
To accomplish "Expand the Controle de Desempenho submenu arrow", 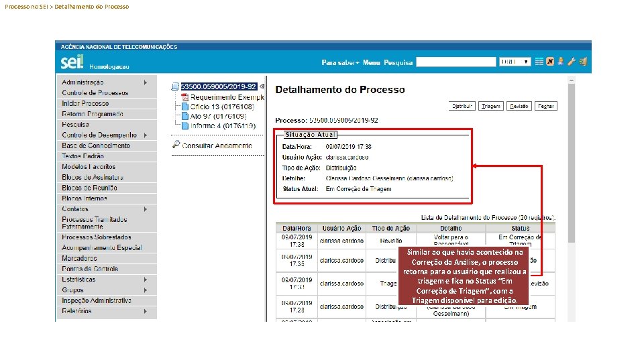I will [x=146, y=135].
